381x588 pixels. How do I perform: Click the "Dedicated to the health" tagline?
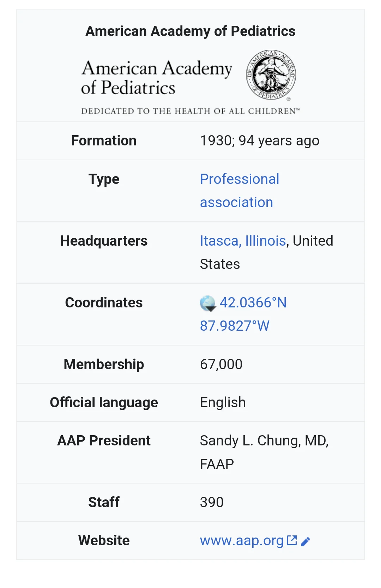click(190, 111)
